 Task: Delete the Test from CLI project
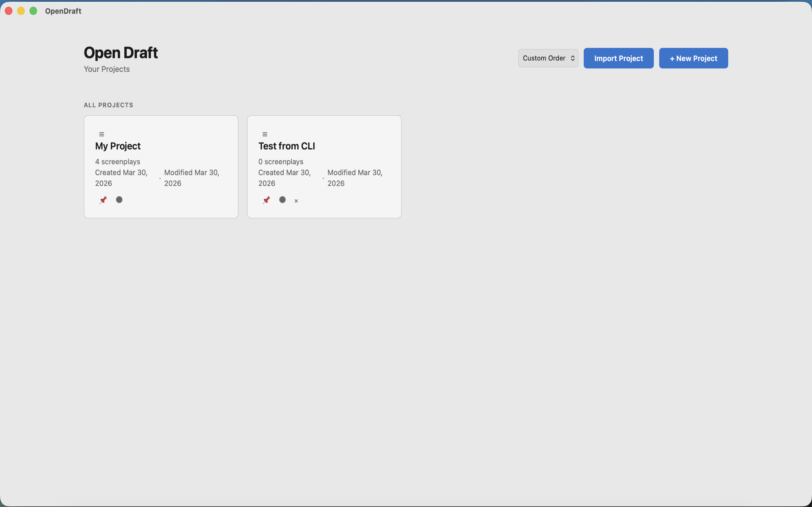click(295, 201)
